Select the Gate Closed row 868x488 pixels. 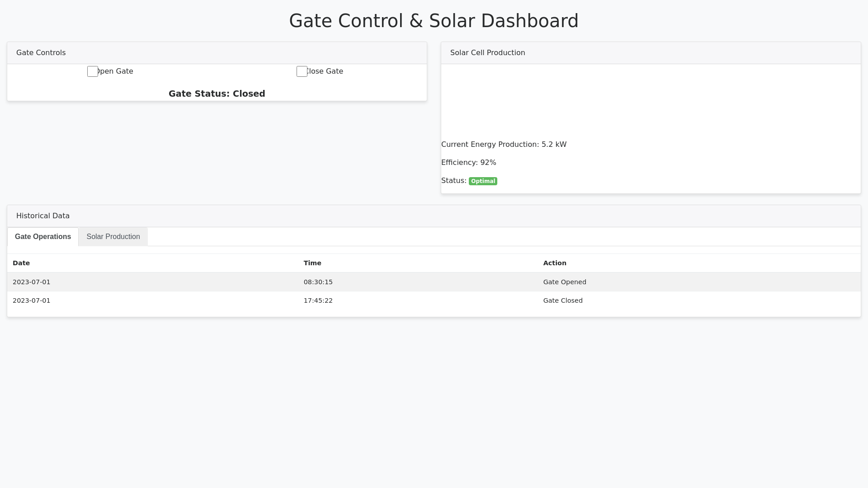[x=562, y=300]
